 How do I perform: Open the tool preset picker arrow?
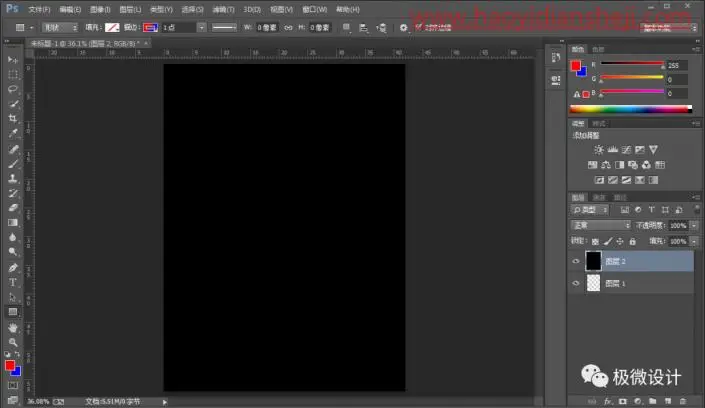point(31,28)
